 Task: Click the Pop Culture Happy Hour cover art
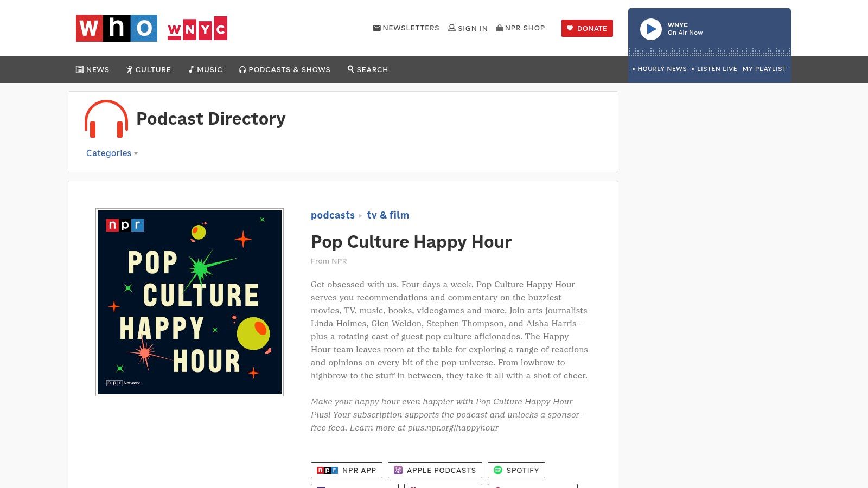[189, 302]
